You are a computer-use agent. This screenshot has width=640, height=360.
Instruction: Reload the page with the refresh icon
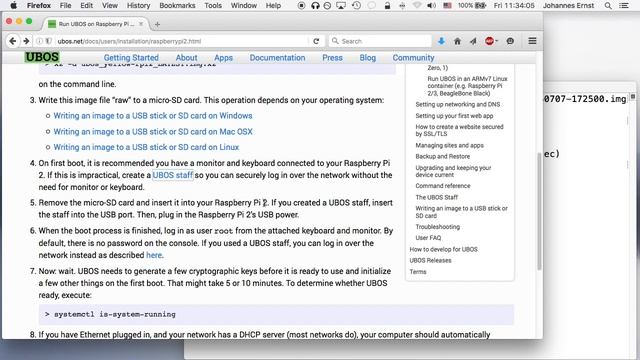[316, 41]
